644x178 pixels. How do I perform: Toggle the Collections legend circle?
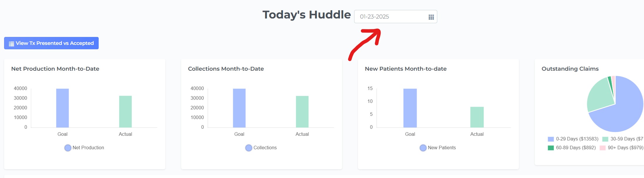[x=249, y=148]
